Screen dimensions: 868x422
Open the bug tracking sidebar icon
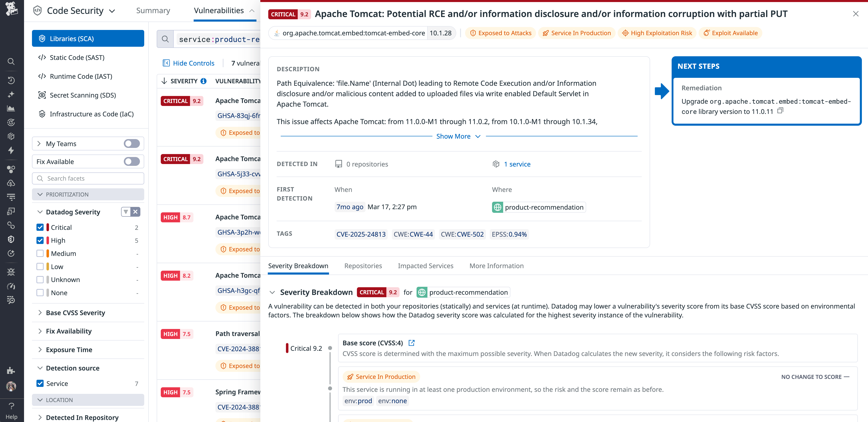pyautogui.click(x=11, y=272)
